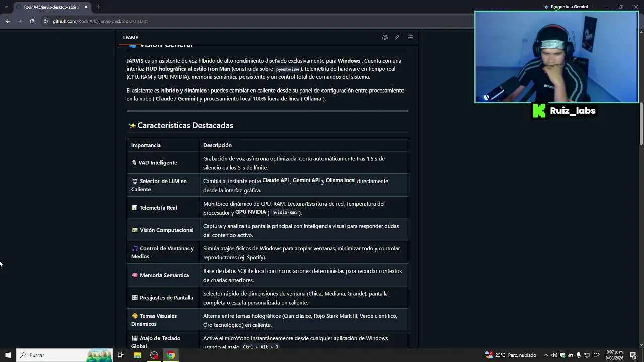Click the webcam video overlay

pyautogui.click(x=556, y=57)
